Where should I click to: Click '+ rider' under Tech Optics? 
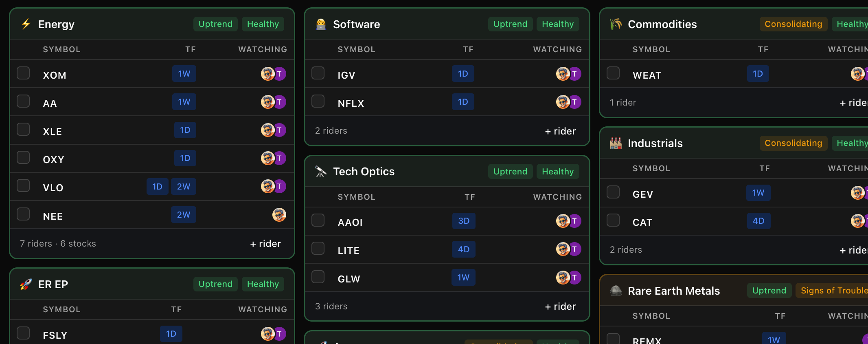click(560, 307)
